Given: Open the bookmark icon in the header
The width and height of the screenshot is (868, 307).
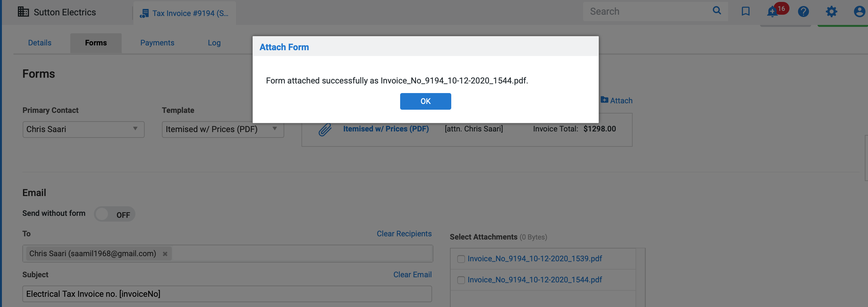Looking at the screenshot, I should (745, 12).
